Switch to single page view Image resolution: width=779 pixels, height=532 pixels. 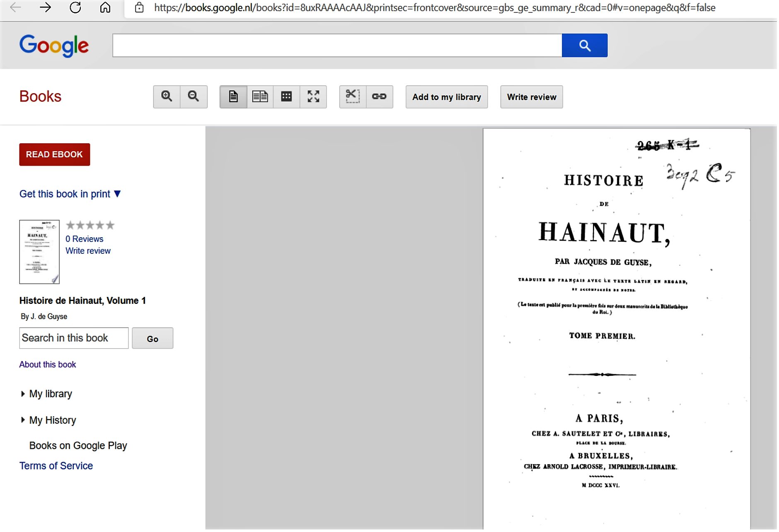(233, 97)
